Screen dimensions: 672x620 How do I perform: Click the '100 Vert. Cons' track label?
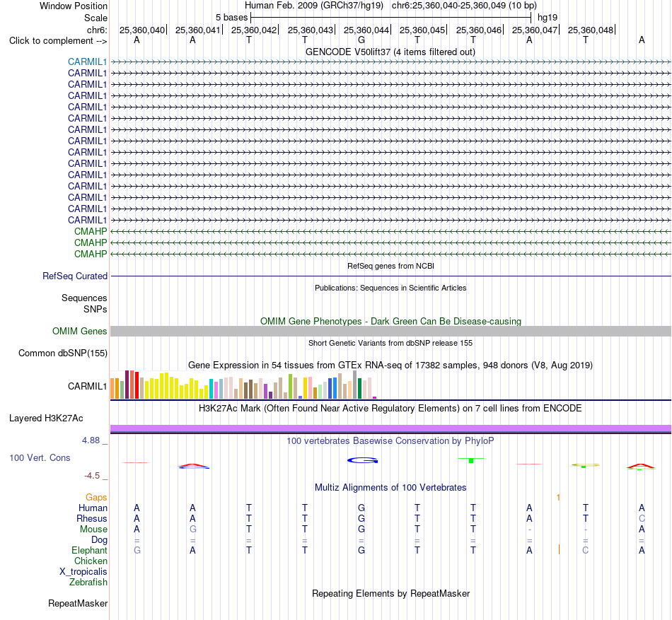pos(40,457)
